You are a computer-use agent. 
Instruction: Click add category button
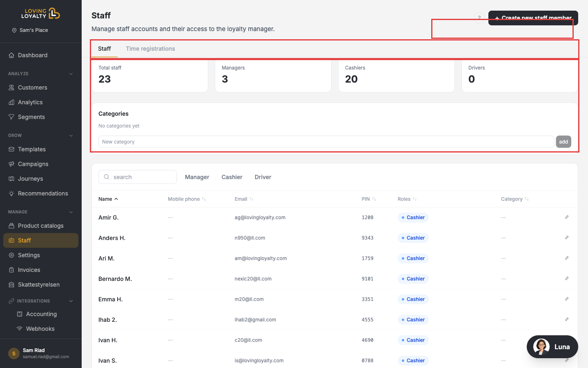(563, 142)
